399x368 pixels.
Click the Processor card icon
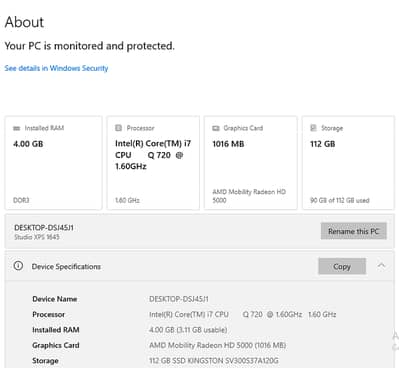click(x=118, y=128)
